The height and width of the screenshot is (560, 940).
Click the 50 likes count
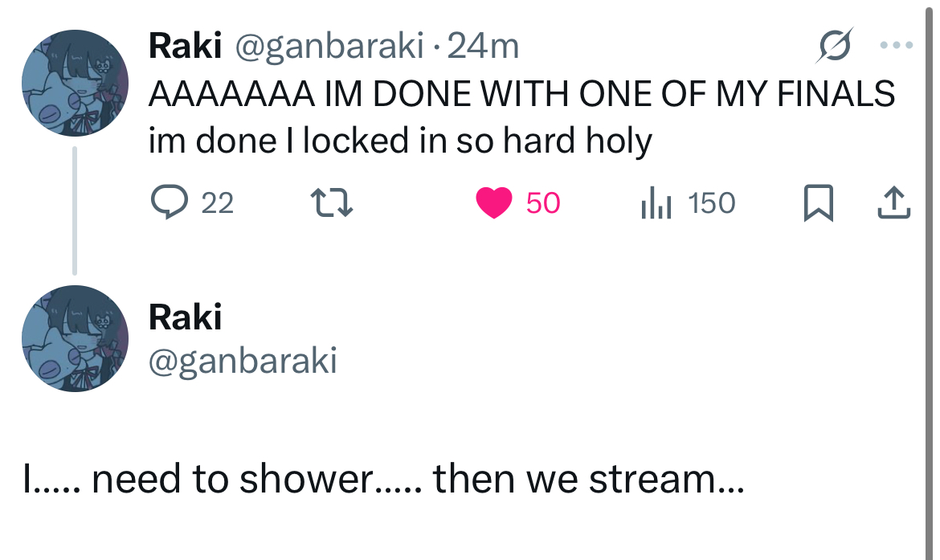tap(543, 203)
